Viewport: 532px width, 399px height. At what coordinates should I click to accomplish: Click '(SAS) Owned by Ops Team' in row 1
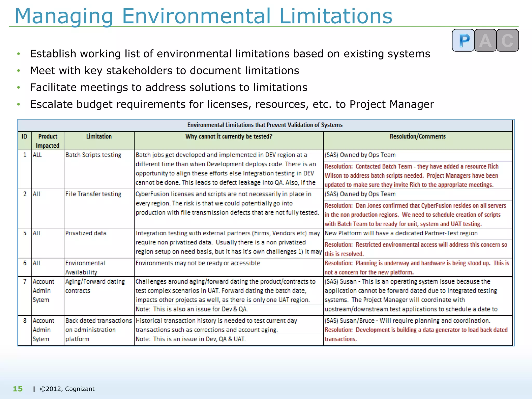pos(360,155)
